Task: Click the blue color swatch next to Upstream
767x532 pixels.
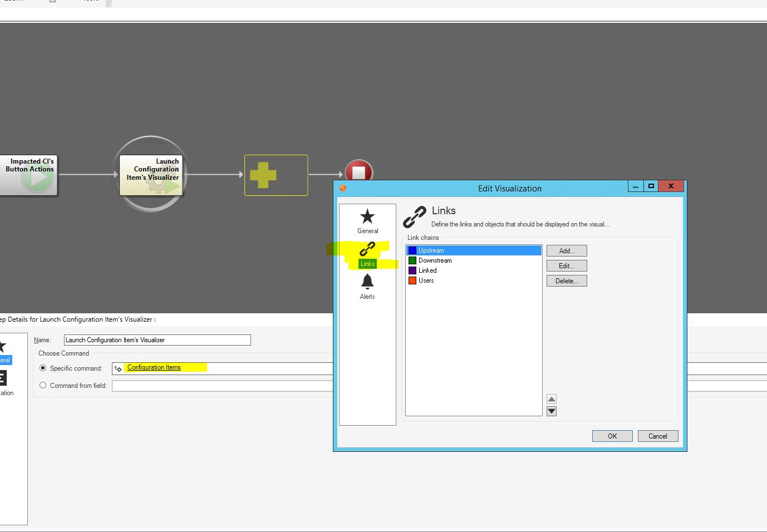Action: [x=413, y=250]
